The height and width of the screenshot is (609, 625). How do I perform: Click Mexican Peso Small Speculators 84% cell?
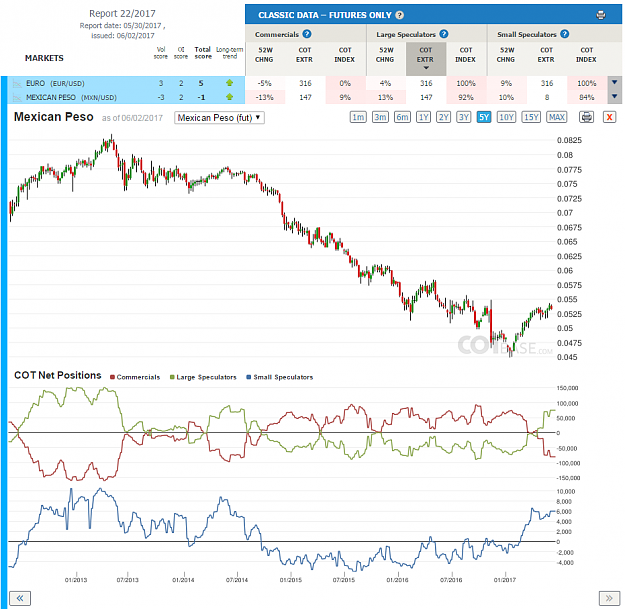coord(586,97)
